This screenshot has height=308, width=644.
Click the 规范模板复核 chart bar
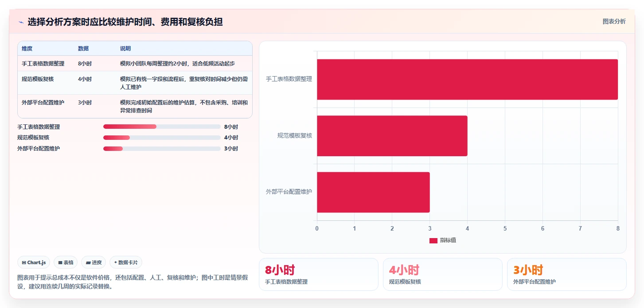coord(392,136)
